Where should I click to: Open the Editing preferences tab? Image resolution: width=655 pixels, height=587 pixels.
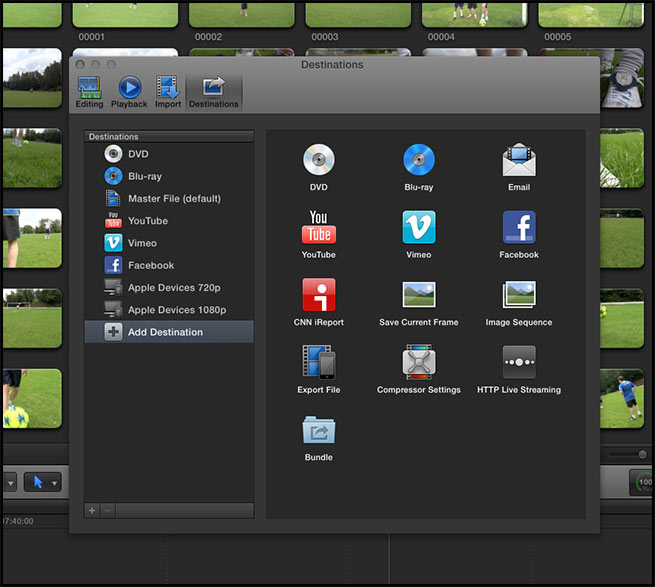pos(89,92)
